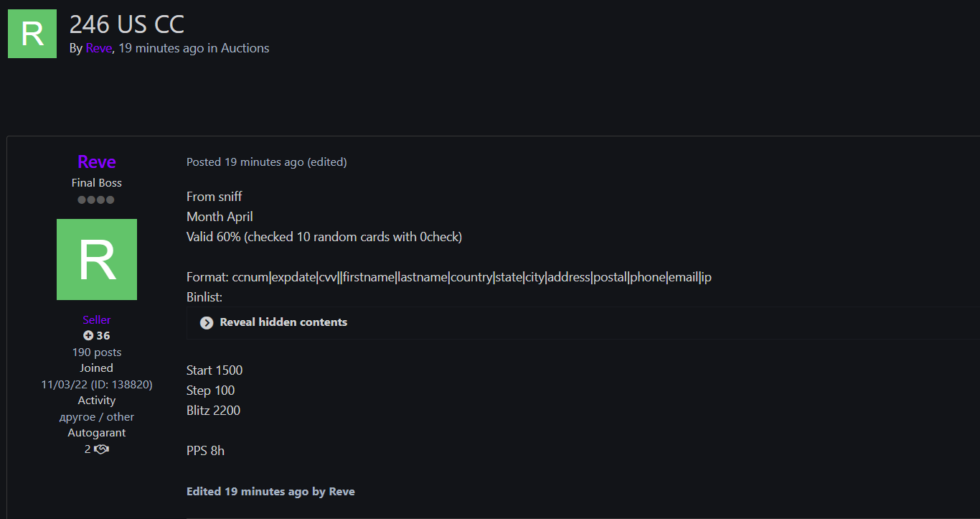The image size is (980, 519).
Task: Click the Autogarant label in user panel
Action: (97, 433)
